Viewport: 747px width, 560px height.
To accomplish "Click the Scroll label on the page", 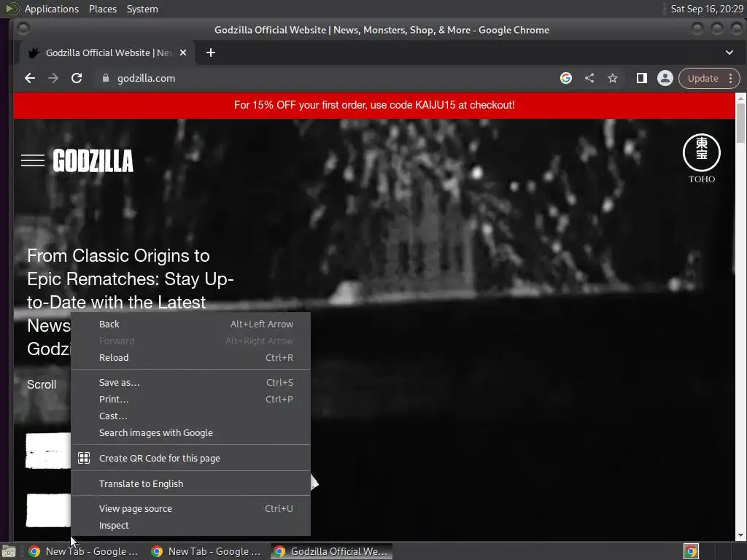I will coord(42,384).
